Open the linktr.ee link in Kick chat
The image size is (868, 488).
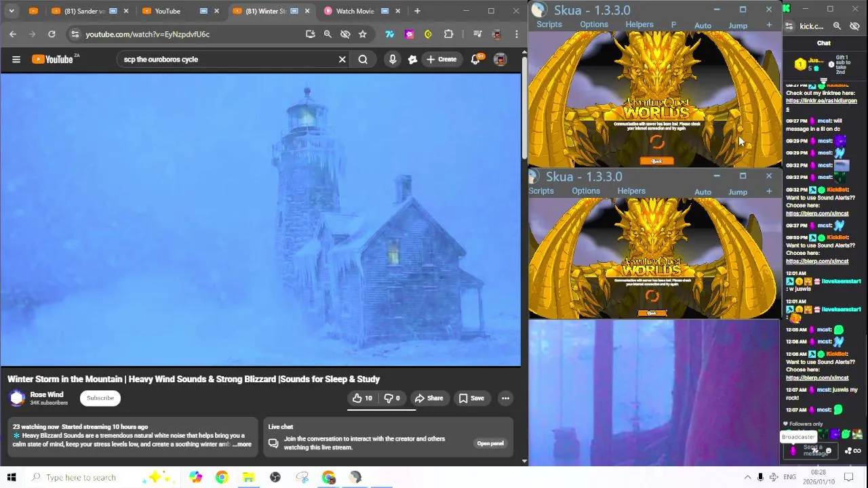(x=821, y=104)
